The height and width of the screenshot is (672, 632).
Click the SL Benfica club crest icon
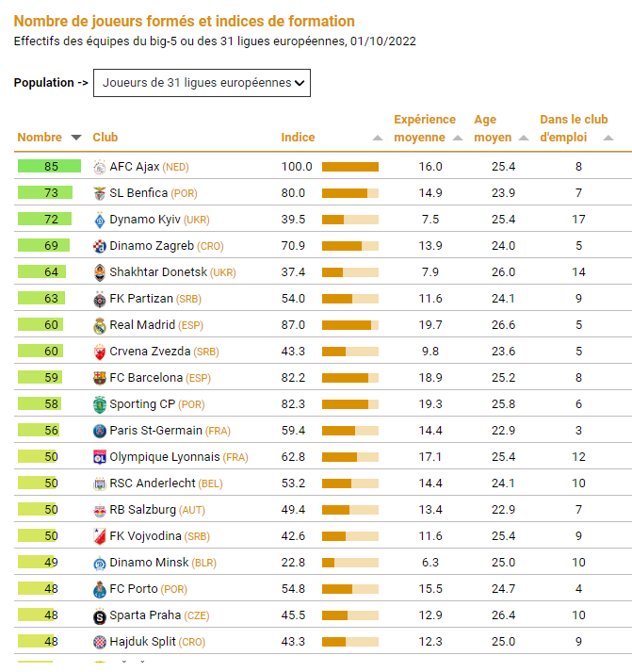(100, 193)
